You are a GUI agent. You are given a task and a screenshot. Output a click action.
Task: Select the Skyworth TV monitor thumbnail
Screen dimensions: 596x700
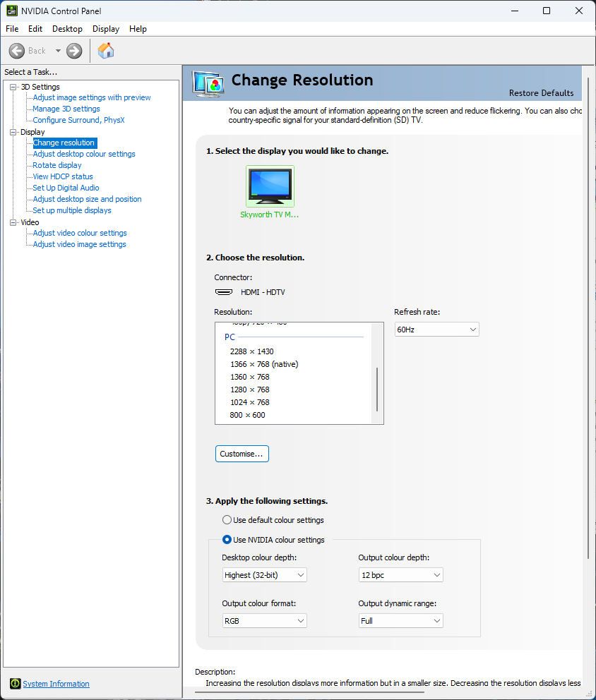(270, 186)
